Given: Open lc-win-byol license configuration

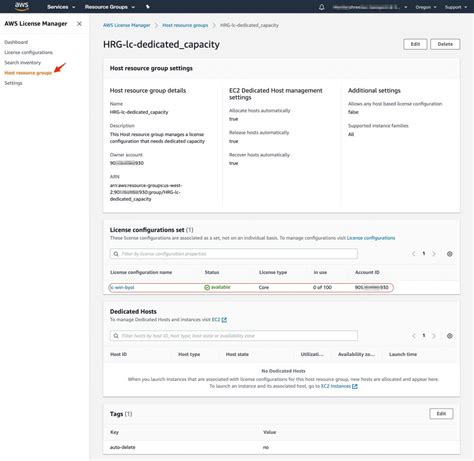Looking at the screenshot, I should [x=122, y=287].
